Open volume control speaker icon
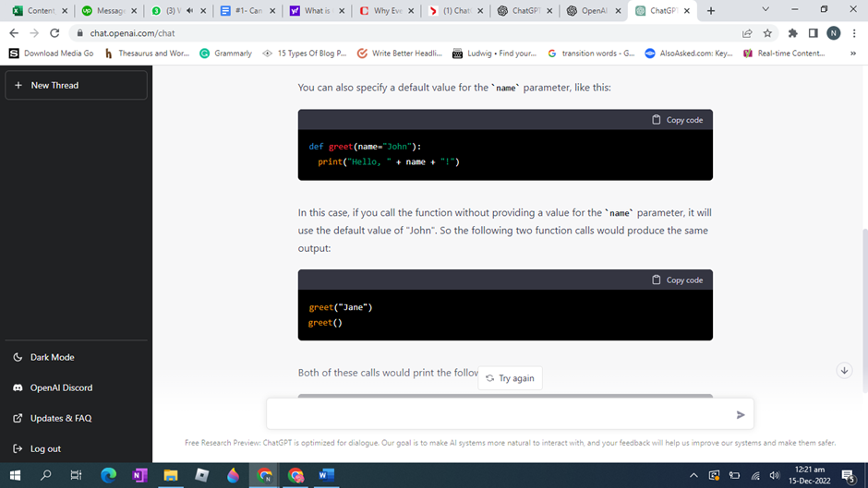 coord(775,475)
